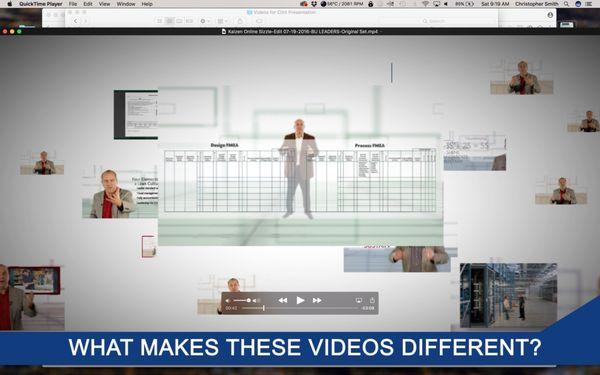Set volume to maximum with loud-speaker icon
600x375 pixels.
[257, 300]
